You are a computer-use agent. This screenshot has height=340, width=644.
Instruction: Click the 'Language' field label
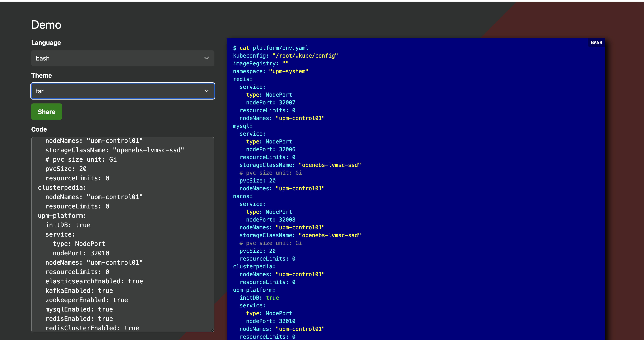click(46, 43)
